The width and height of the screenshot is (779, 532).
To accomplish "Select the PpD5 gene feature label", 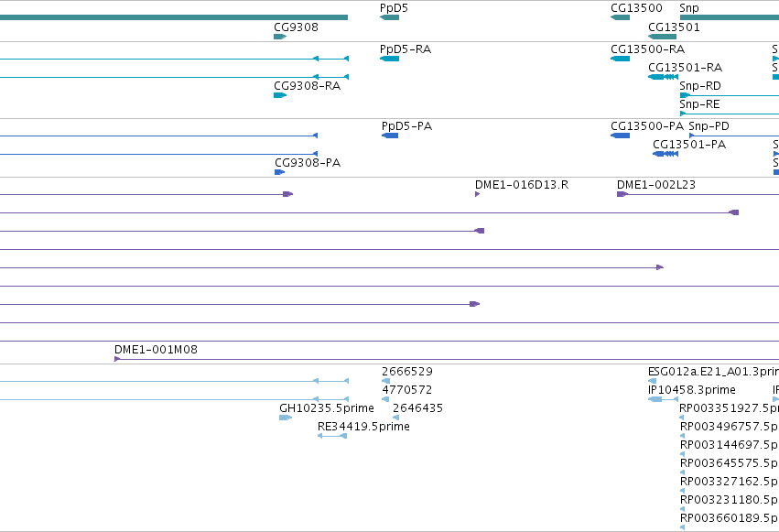I will tap(394, 8).
